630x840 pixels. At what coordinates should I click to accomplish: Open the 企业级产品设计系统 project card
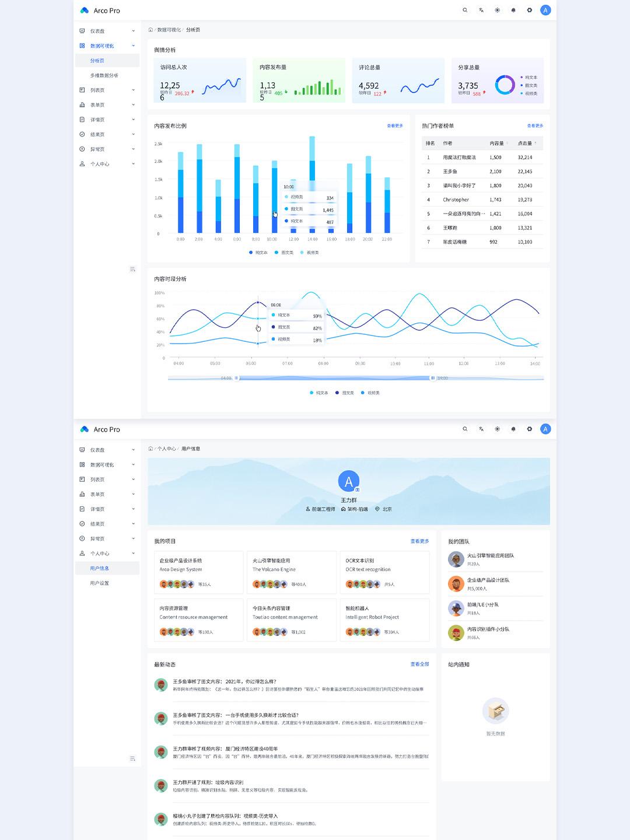[x=198, y=572]
